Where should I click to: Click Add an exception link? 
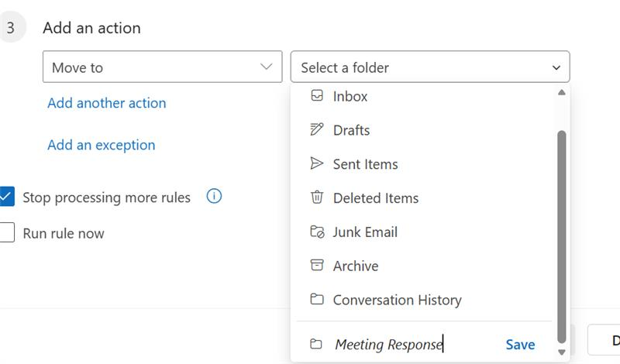click(x=102, y=145)
